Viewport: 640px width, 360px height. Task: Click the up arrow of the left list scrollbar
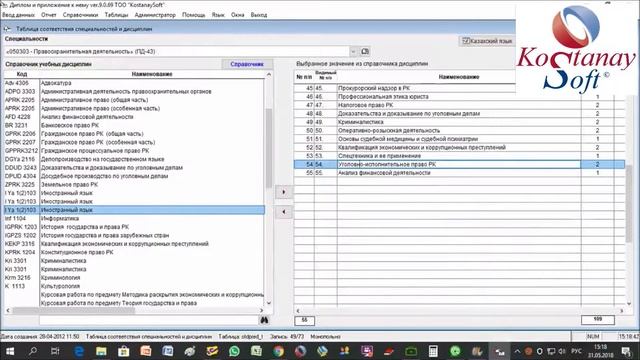pyautogui.click(x=269, y=75)
